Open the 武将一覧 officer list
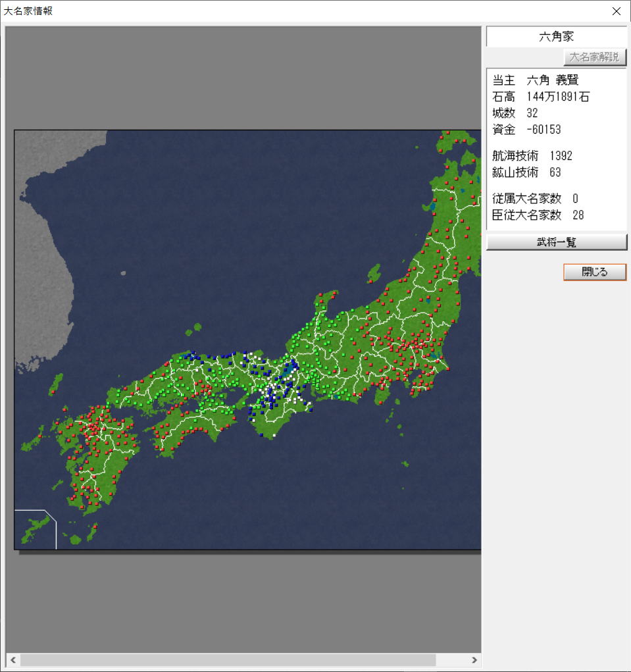The width and height of the screenshot is (631, 672). [556, 242]
